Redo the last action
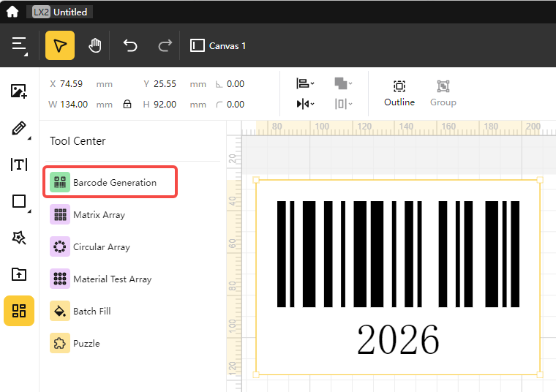 [x=165, y=46]
